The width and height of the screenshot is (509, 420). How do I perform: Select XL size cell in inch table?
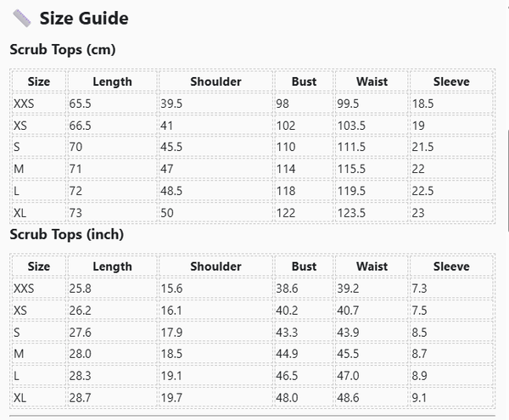point(20,397)
